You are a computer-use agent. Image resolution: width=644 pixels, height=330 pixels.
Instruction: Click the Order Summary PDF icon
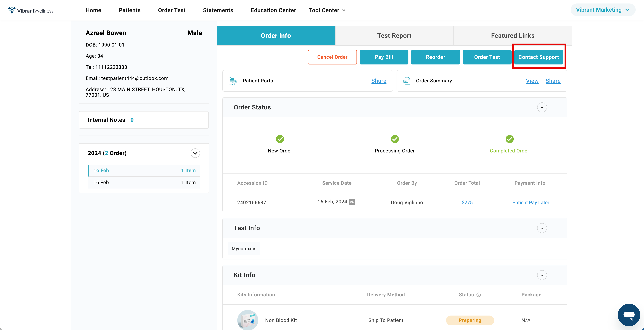click(407, 81)
